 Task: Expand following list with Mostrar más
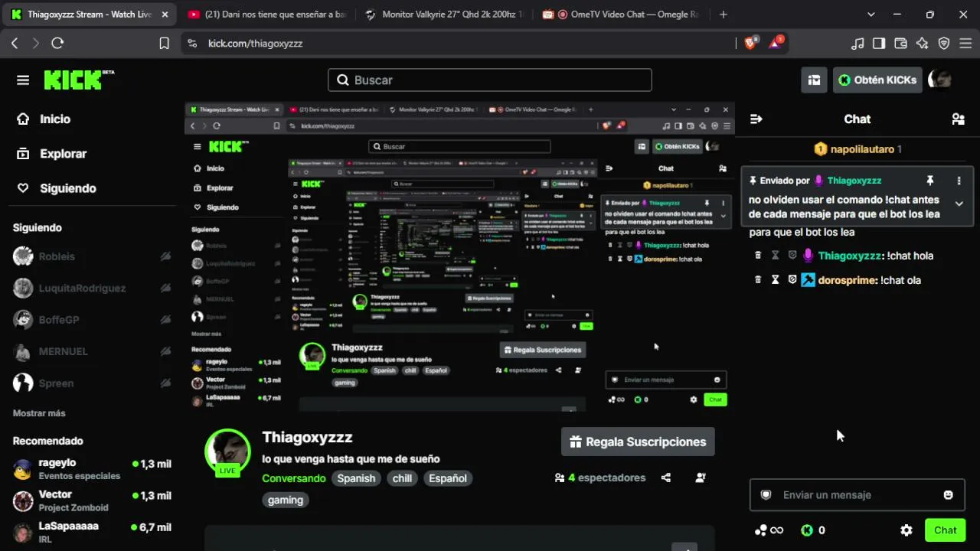click(x=39, y=413)
